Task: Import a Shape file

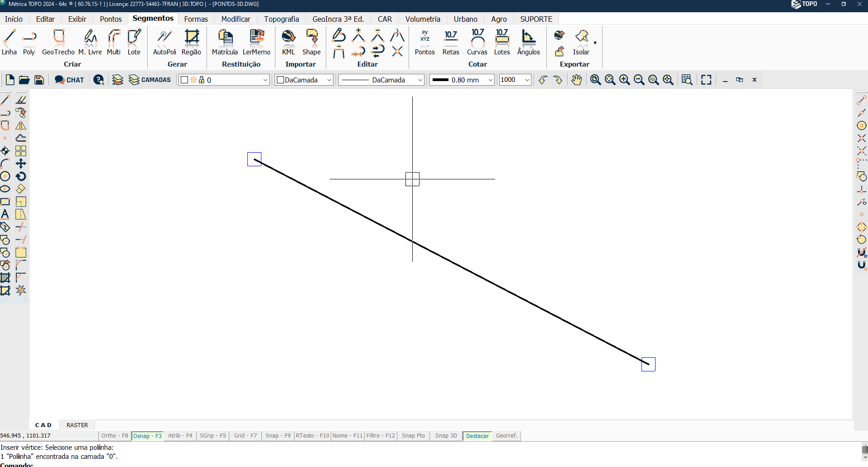Action: (312, 42)
